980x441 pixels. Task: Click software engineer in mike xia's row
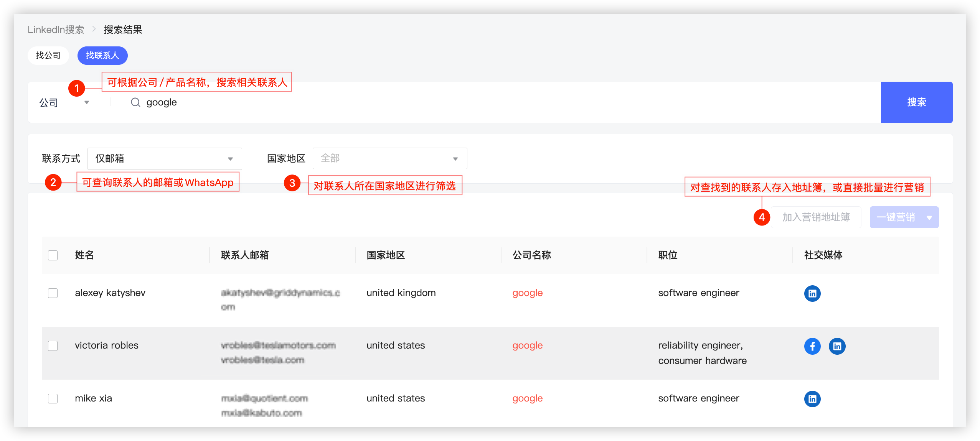coord(698,398)
